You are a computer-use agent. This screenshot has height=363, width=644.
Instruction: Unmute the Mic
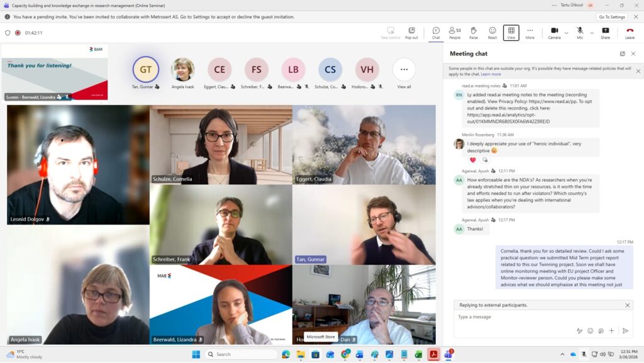(580, 33)
